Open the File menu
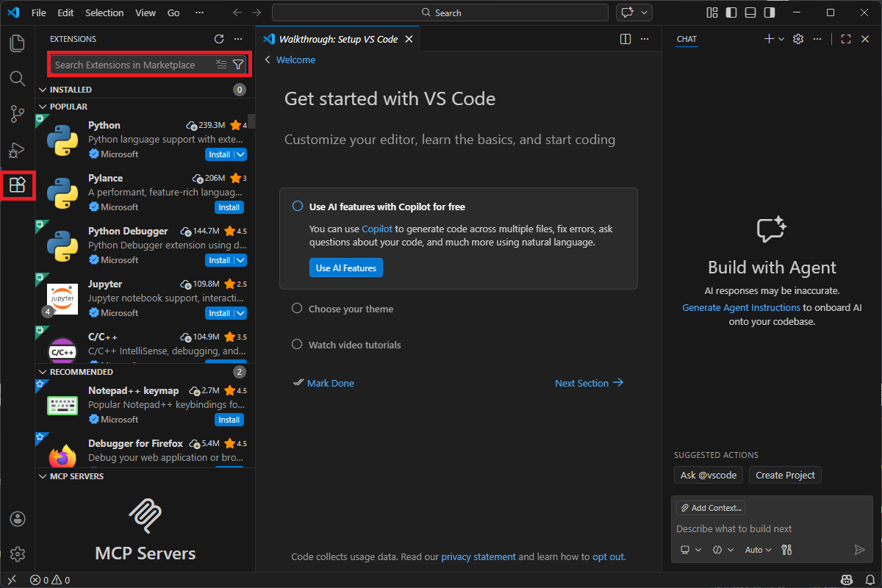The width and height of the screenshot is (882, 588). (39, 12)
